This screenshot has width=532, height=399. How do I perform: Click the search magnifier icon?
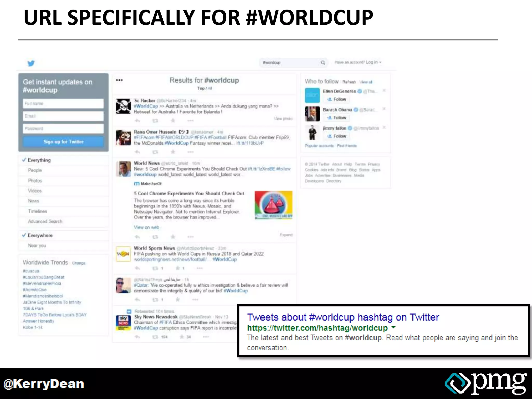pos(323,63)
